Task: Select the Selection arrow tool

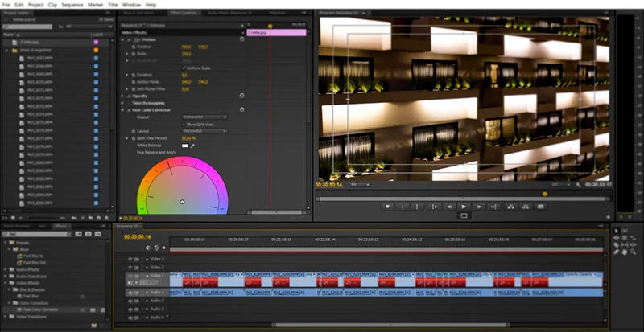Action: click(616, 231)
